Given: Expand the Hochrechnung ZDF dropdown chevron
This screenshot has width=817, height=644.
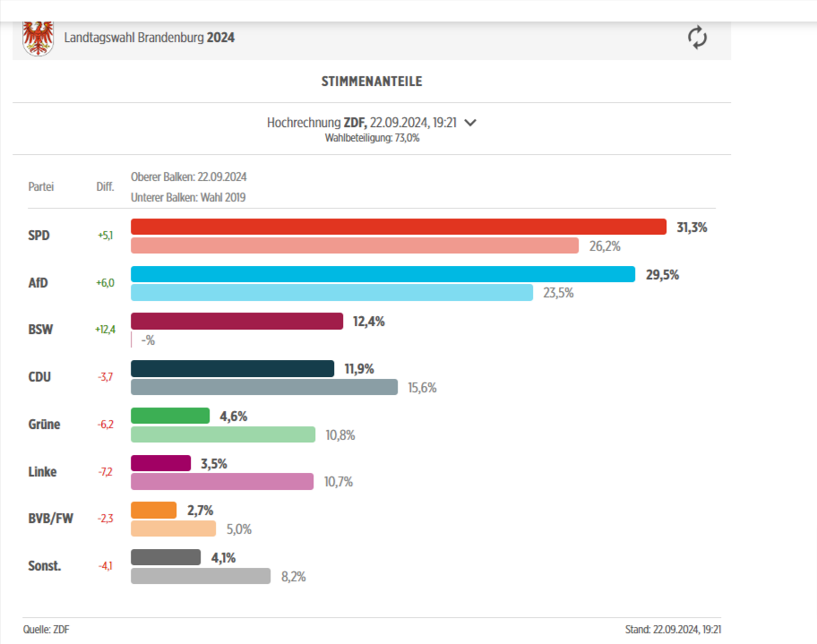Looking at the screenshot, I should (470, 123).
